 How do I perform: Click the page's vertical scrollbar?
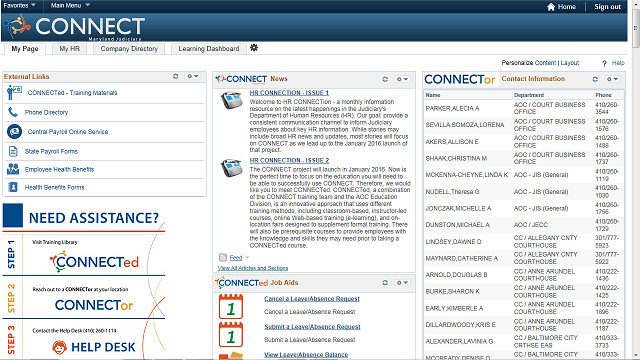(x=636, y=180)
